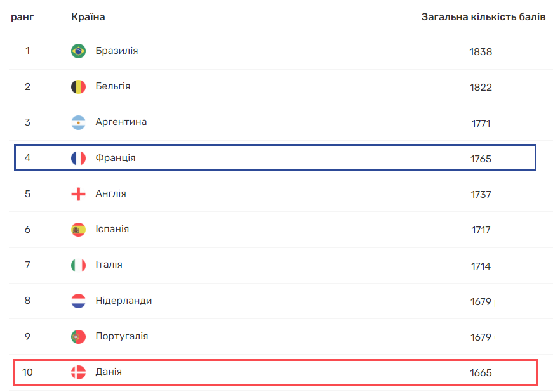Click the Argentina flag icon
This screenshot has width=553, height=392.
pos(78,122)
